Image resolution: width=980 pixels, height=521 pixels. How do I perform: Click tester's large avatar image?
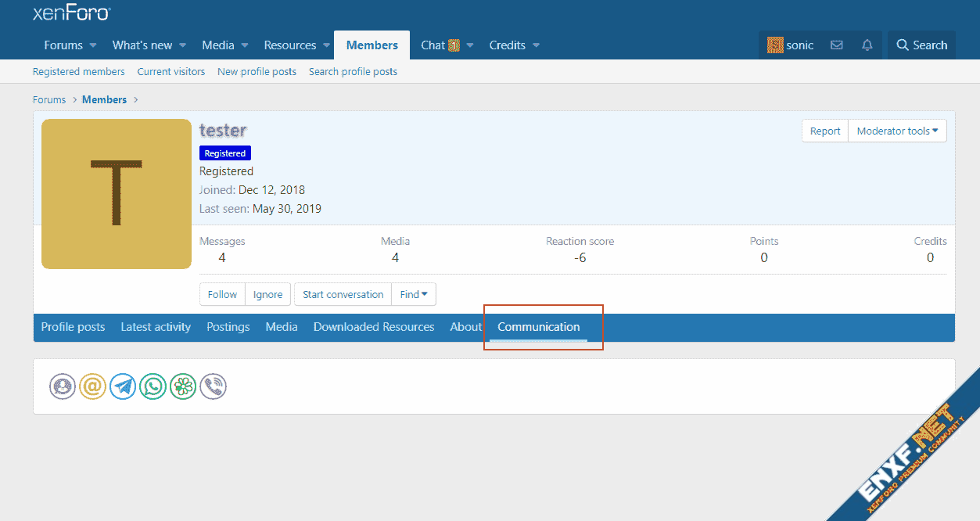click(x=117, y=194)
